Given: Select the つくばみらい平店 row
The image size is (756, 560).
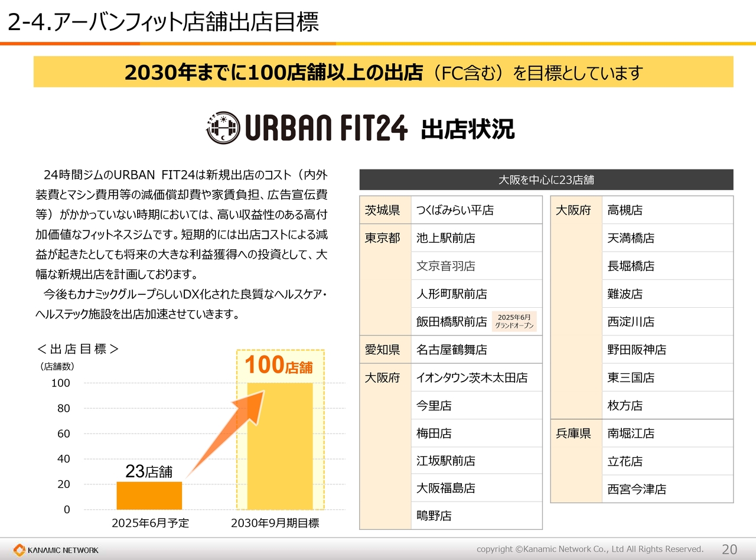Looking at the screenshot, I should [477, 210].
